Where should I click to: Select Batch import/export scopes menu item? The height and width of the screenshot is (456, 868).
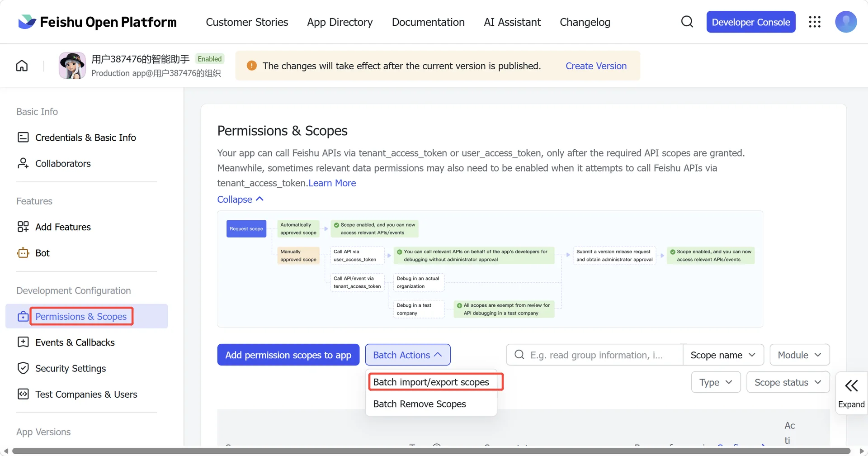pos(431,382)
